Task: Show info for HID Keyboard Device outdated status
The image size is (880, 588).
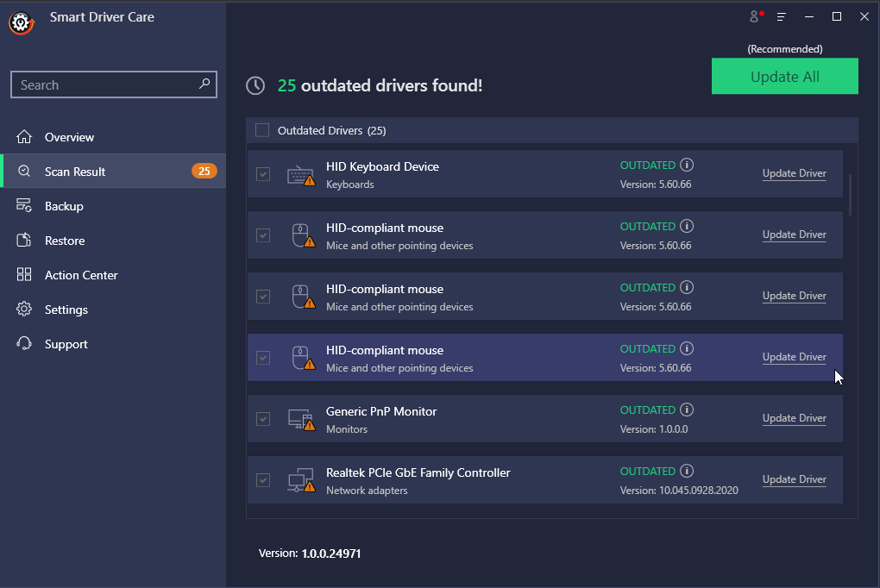Action: [x=687, y=165]
